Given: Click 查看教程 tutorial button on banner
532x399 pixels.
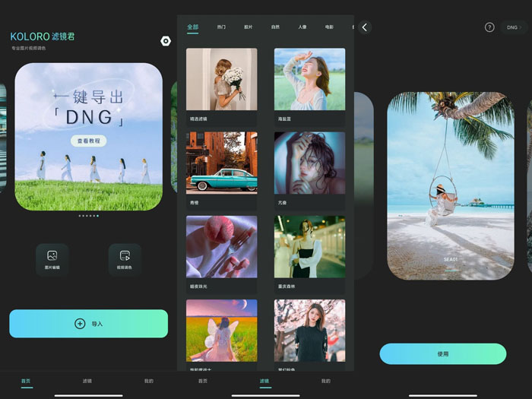Looking at the screenshot, I should (89, 141).
